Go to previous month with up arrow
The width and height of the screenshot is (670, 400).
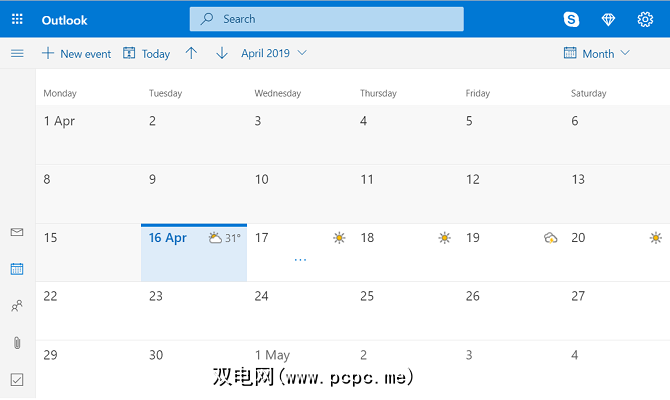tap(192, 53)
